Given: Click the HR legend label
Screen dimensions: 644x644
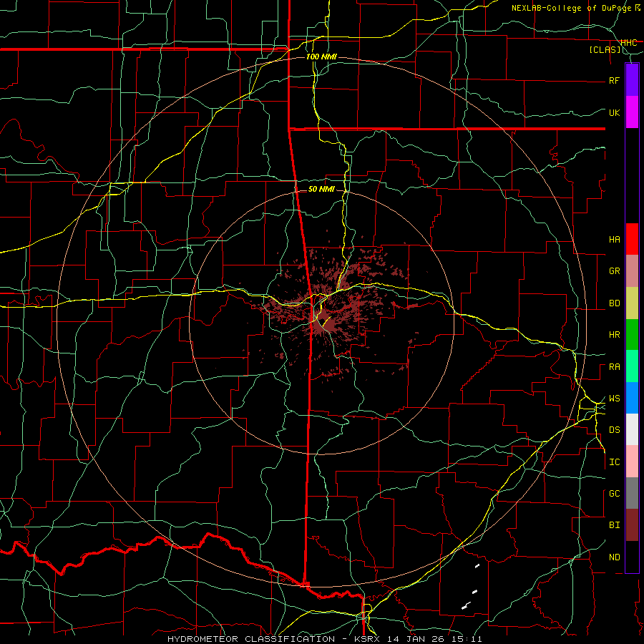Looking at the screenshot, I should pos(615,335).
